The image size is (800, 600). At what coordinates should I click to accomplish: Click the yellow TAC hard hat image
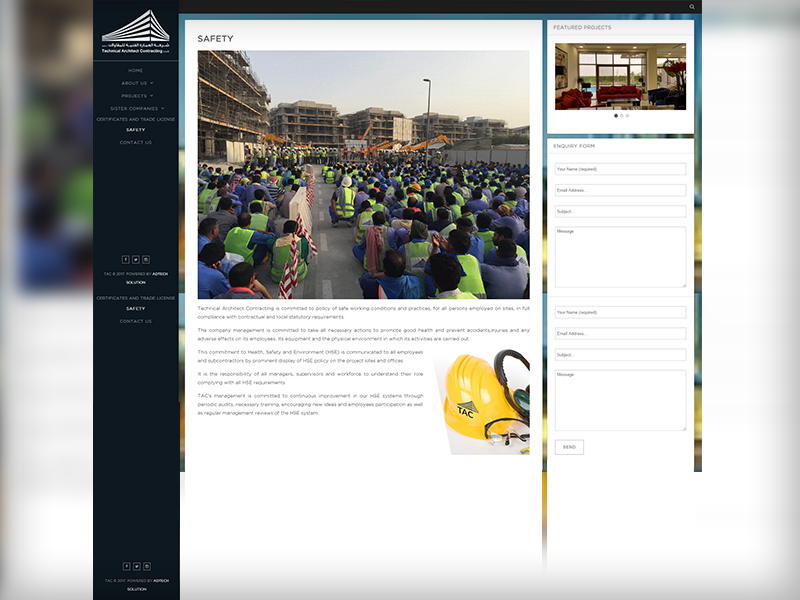(482, 402)
